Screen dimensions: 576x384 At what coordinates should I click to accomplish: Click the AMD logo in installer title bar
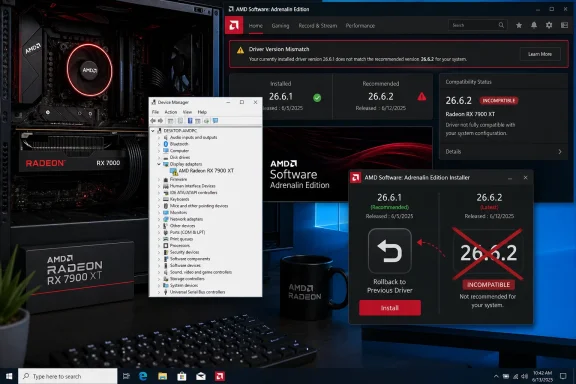coord(355,177)
